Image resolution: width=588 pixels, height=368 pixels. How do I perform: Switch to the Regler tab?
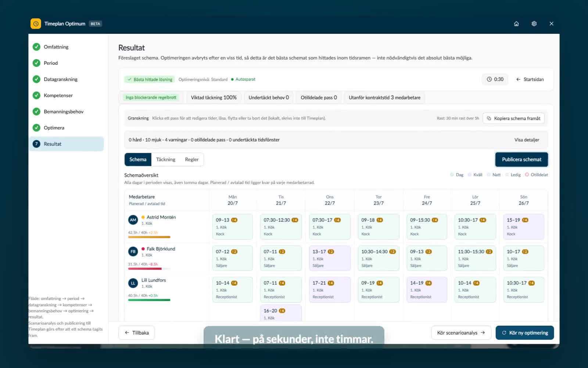pyautogui.click(x=192, y=159)
